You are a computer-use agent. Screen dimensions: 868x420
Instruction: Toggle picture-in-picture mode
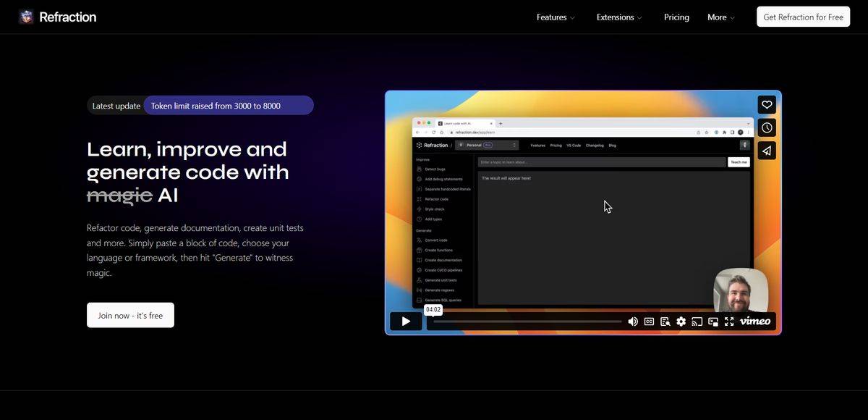tap(713, 322)
